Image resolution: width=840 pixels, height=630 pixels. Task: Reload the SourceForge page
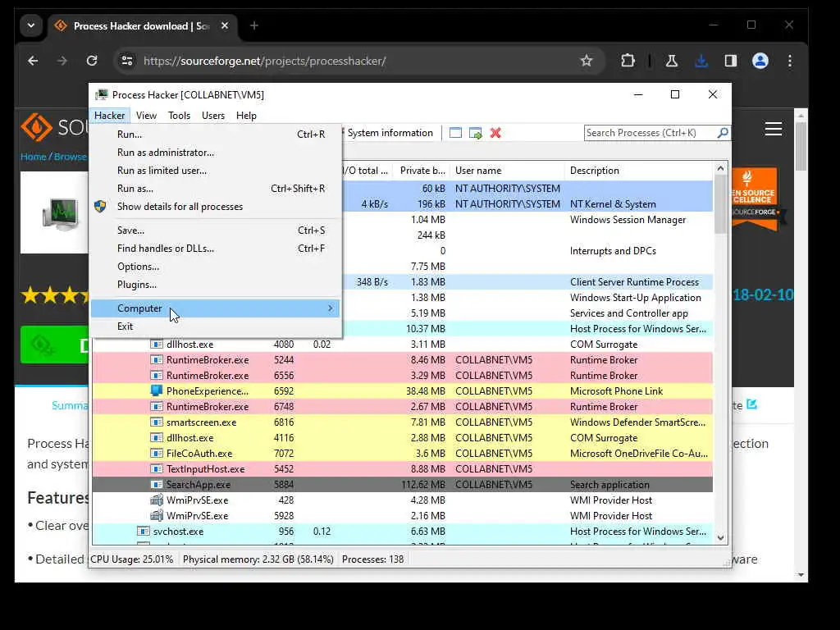point(92,61)
